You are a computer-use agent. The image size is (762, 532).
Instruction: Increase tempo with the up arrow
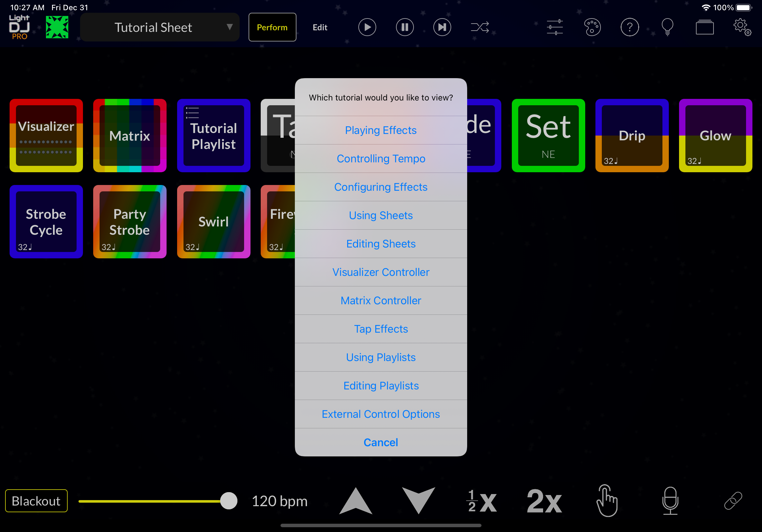(355, 501)
